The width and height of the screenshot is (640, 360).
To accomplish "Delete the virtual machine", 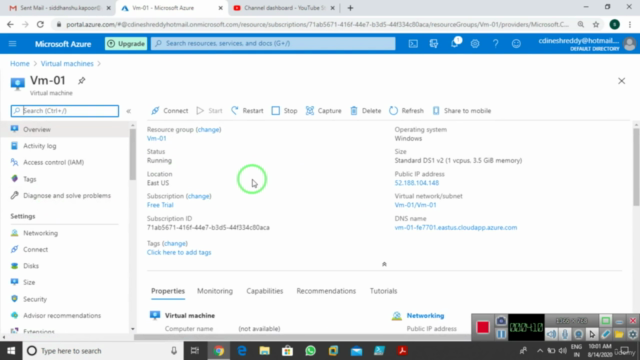I will point(366,111).
